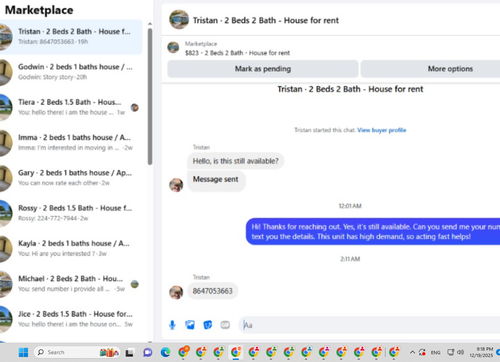
Task: Click Tristan's avatar beside the 8647053663 message
Action: pos(176,292)
